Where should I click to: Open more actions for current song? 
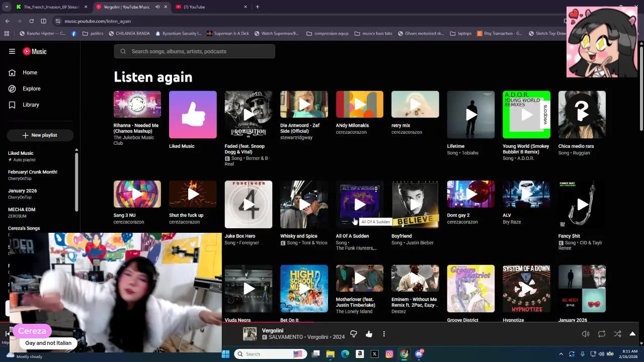point(384,334)
